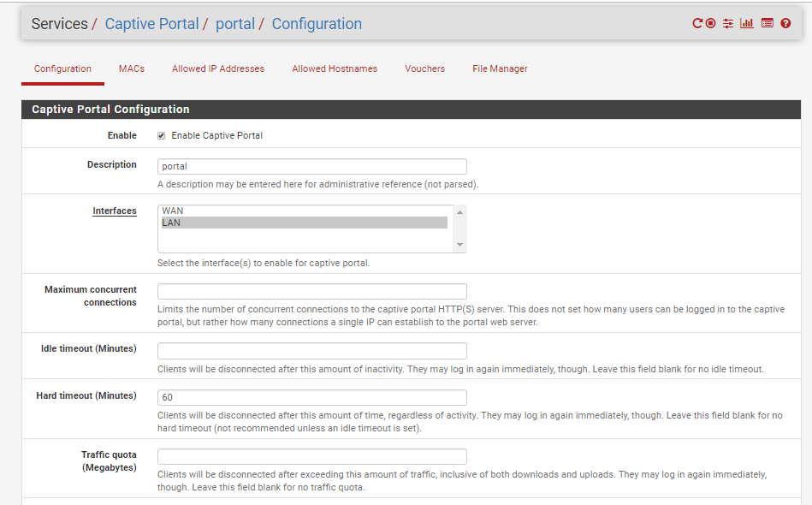Screen dimensions: 812x505
Task: Go to the Allowed Hostnames tab
Action: pos(335,68)
